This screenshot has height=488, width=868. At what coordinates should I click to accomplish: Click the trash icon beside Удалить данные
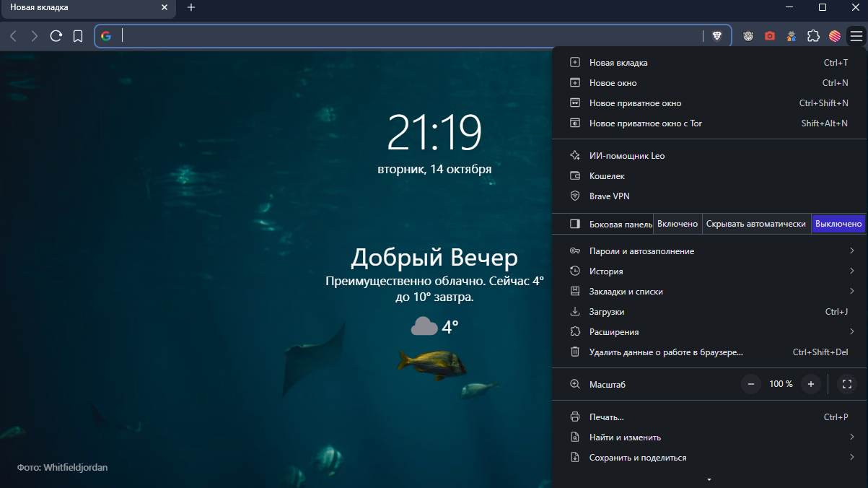tap(575, 352)
